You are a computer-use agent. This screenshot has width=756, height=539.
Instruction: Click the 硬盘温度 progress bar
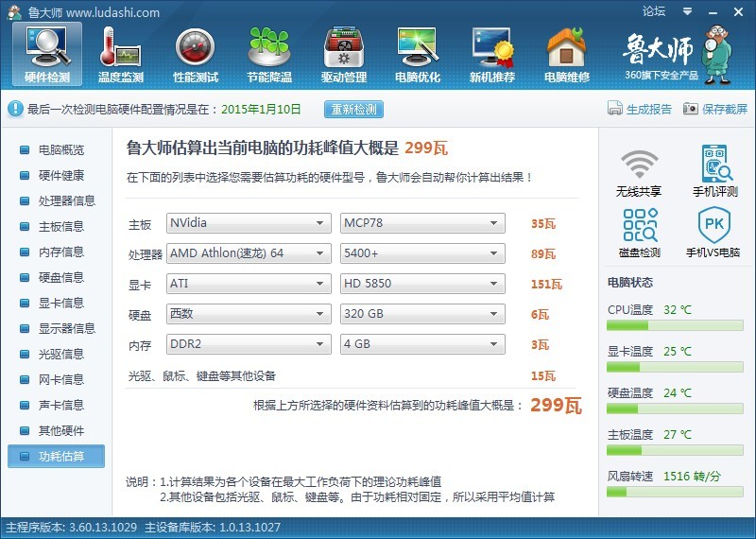tap(675, 409)
